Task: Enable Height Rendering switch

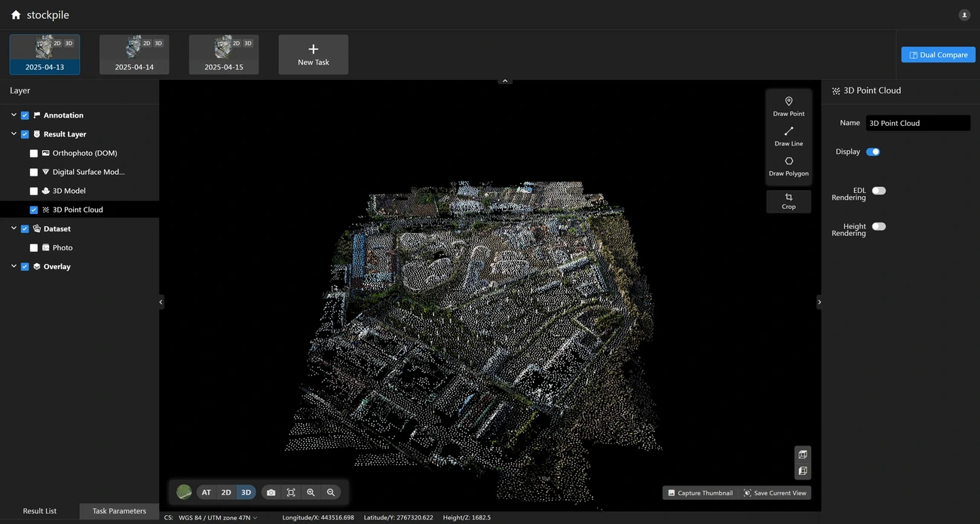Action: (x=878, y=226)
